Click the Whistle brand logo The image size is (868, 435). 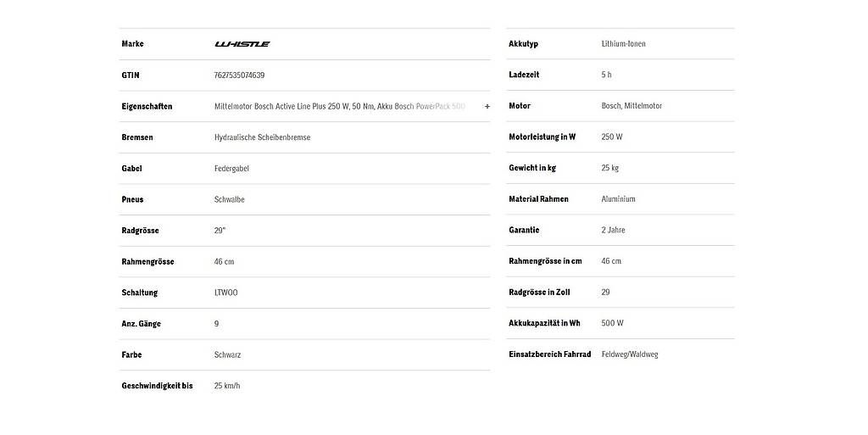[242, 44]
